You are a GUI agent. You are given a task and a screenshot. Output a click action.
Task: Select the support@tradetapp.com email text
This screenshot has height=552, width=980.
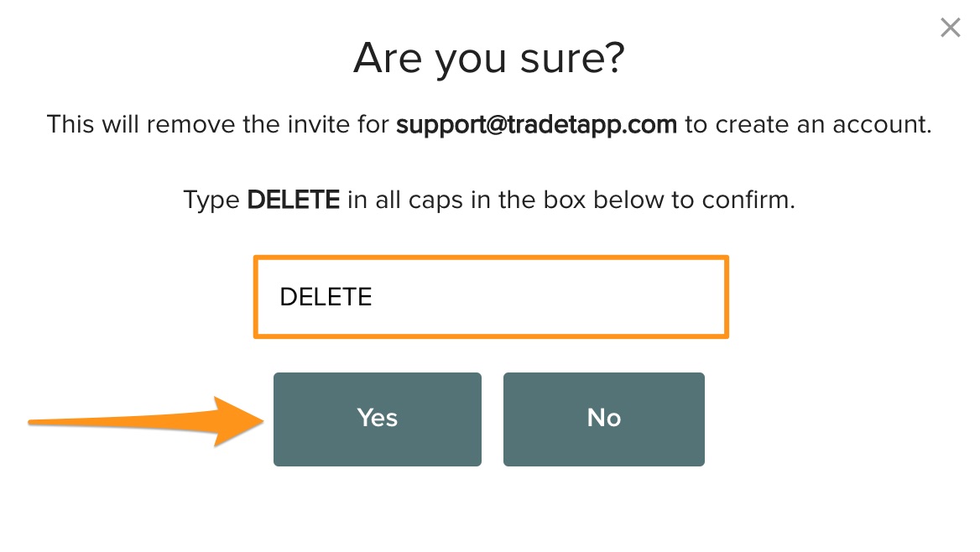coord(536,125)
